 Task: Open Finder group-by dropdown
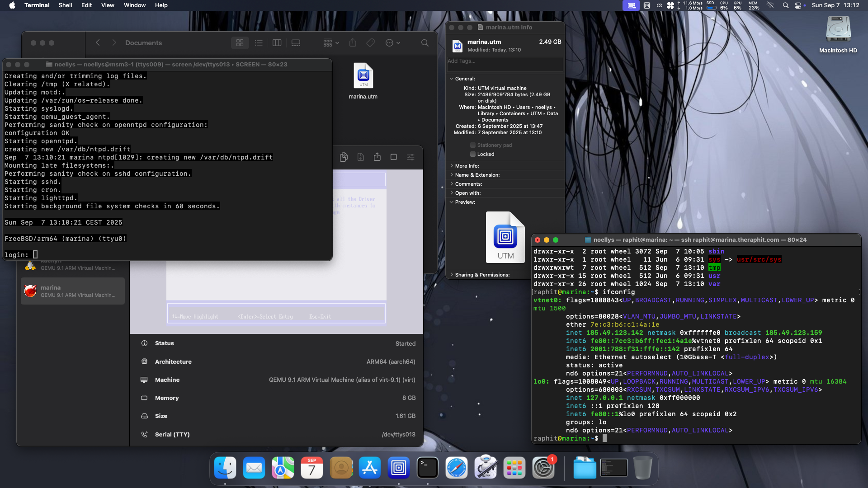coord(331,43)
